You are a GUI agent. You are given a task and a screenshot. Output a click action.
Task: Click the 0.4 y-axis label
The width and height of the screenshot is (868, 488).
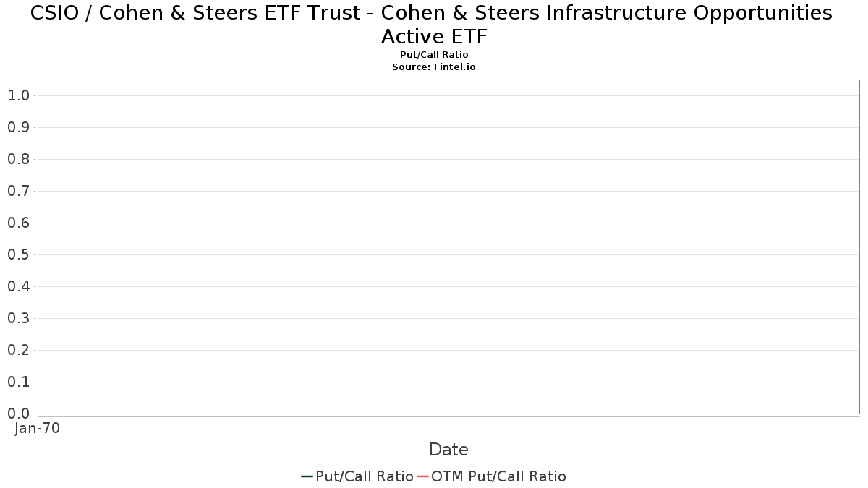(18, 286)
